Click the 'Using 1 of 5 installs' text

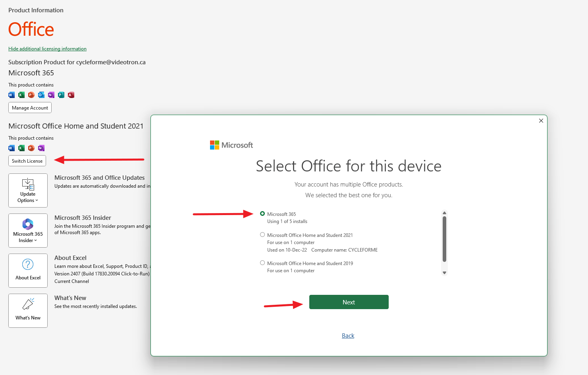tap(287, 221)
